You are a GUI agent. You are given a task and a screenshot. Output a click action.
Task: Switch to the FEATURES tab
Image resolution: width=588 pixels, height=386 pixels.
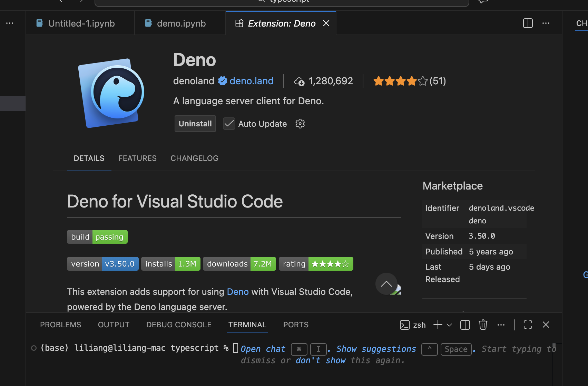click(137, 158)
